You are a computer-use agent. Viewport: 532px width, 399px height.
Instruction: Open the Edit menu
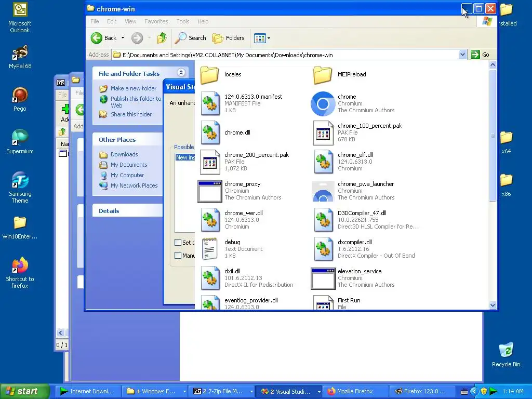[x=112, y=21]
